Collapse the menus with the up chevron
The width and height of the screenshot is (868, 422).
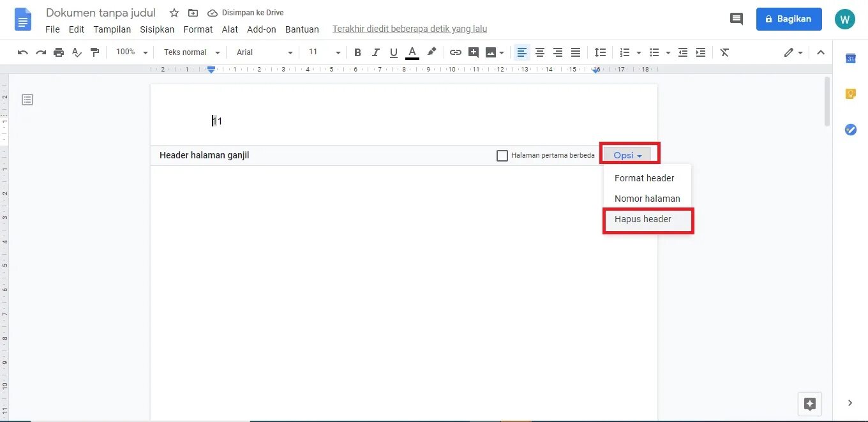(x=821, y=52)
